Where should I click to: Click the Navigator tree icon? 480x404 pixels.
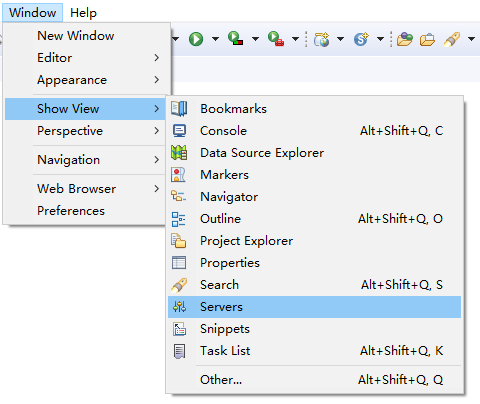(x=178, y=196)
